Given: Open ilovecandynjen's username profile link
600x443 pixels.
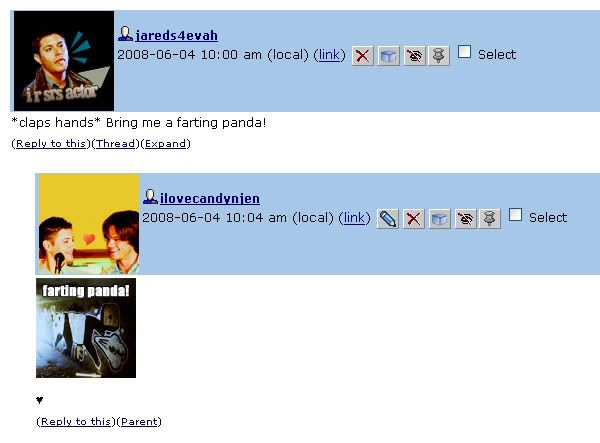Looking at the screenshot, I should coord(210,199).
